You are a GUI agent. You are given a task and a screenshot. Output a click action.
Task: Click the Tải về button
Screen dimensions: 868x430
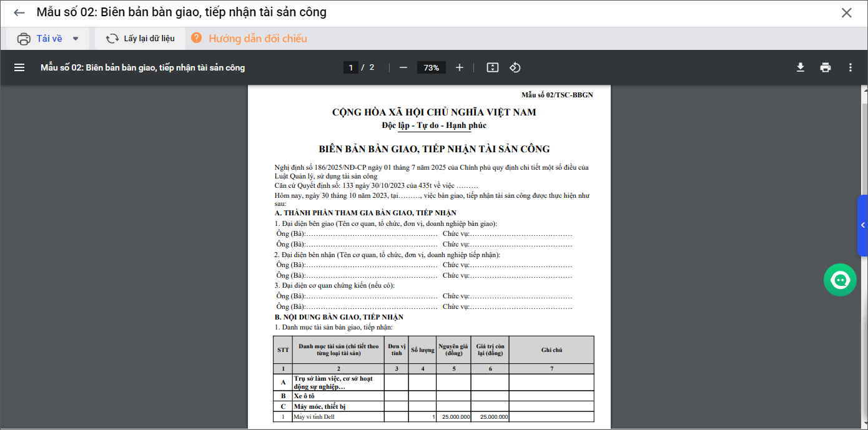(x=41, y=39)
